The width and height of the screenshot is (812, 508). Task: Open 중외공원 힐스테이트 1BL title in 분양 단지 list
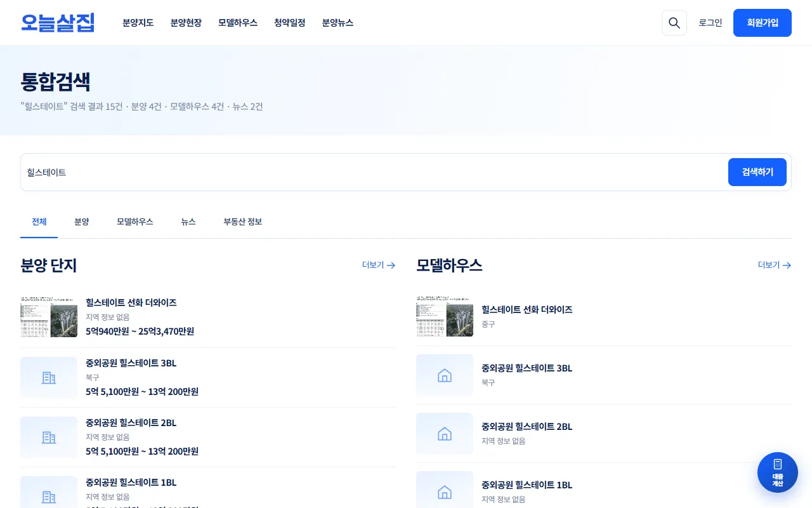tap(131, 483)
